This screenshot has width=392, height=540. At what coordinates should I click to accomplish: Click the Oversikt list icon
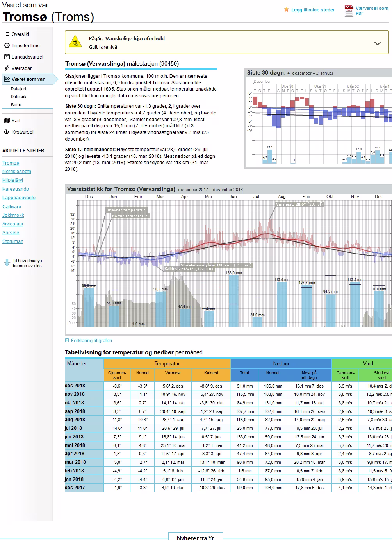click(x=7, y=34)
